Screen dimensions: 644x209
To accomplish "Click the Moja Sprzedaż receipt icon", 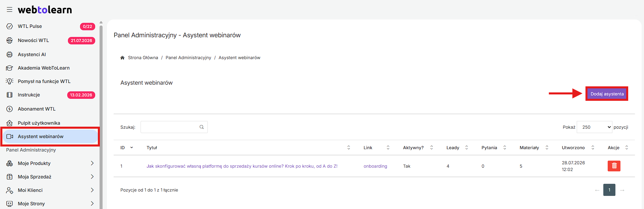I will coord(9,177).
